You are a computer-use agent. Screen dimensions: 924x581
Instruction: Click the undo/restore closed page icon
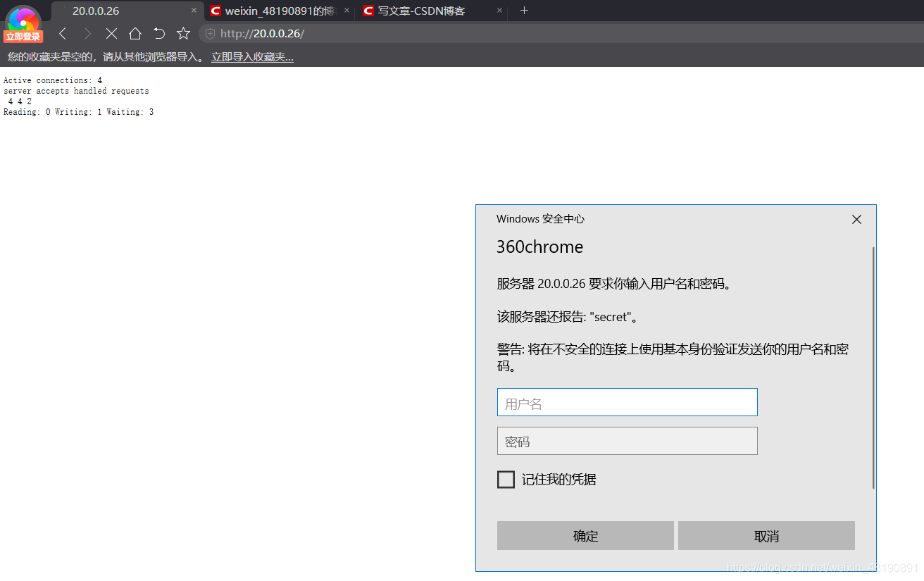159,33
